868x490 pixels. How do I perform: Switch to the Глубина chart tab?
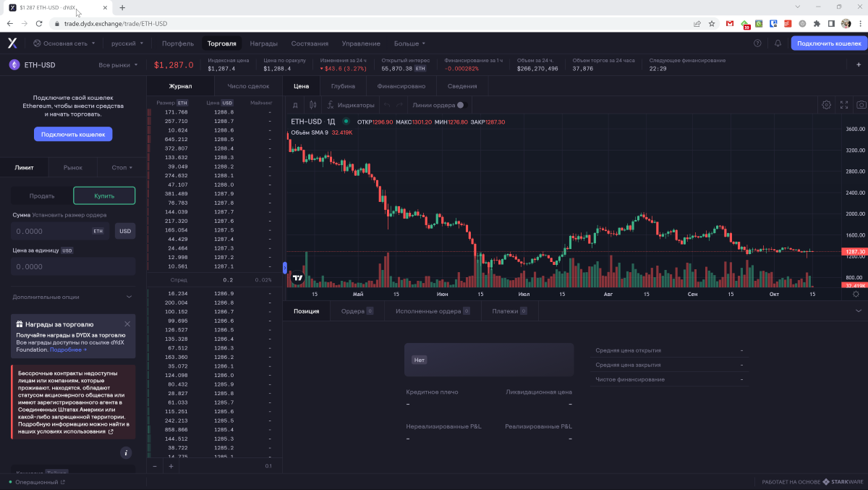coord(343,86)
